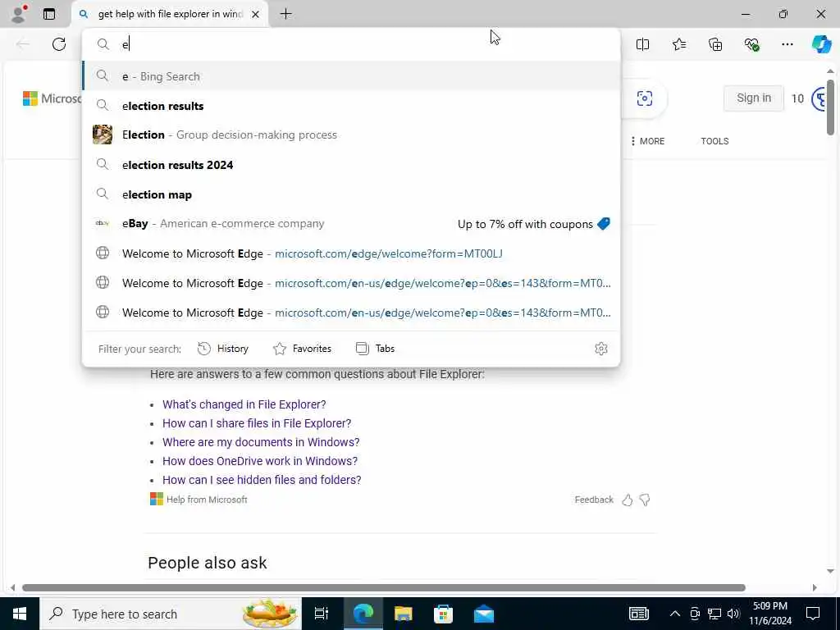The width and height of the screenshot is (840, 630).
Task: Click the Bing rewards points '10'
Action: pyautogui.click(x=797, y=98)
